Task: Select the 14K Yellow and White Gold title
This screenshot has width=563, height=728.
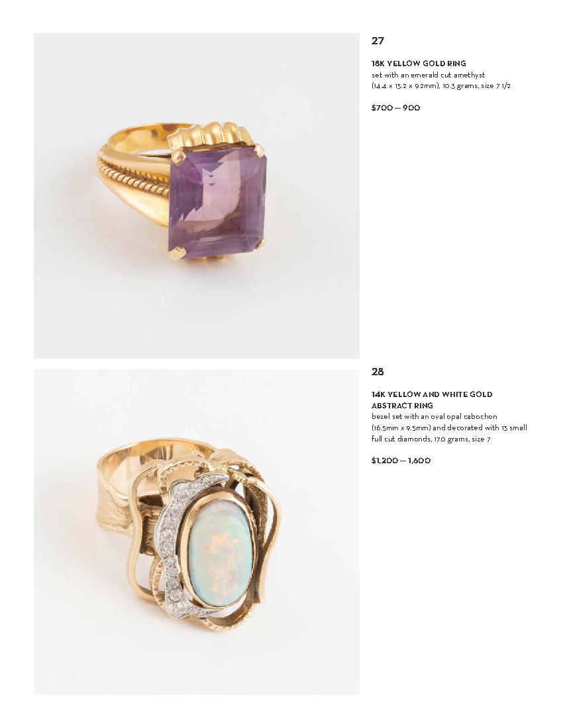Action: click(x=432, y=394)
